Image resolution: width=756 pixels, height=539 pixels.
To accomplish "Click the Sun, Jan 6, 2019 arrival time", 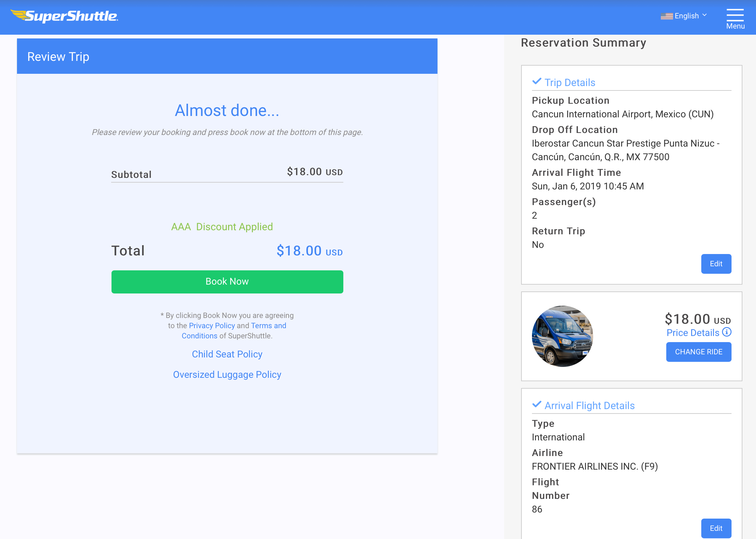I will tap(588, 186).
